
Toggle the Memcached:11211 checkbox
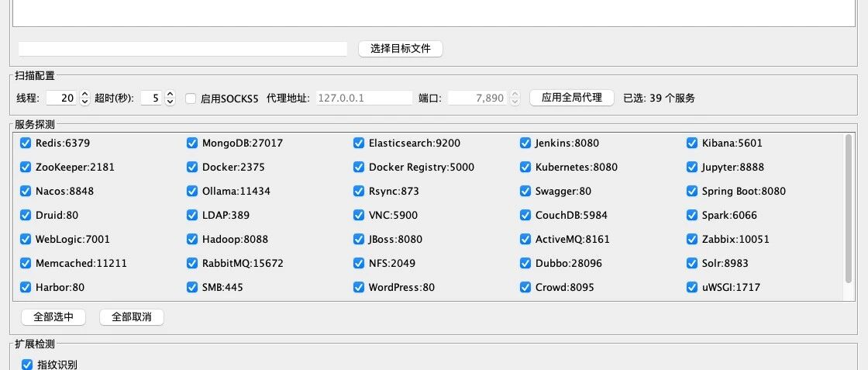pyautogui.click(x=26, y=263)
